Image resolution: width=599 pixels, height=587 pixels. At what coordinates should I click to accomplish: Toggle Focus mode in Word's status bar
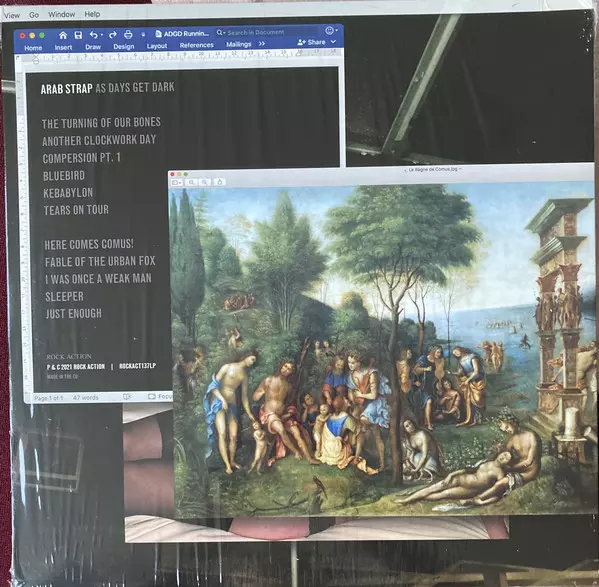[x=160, y=396]
